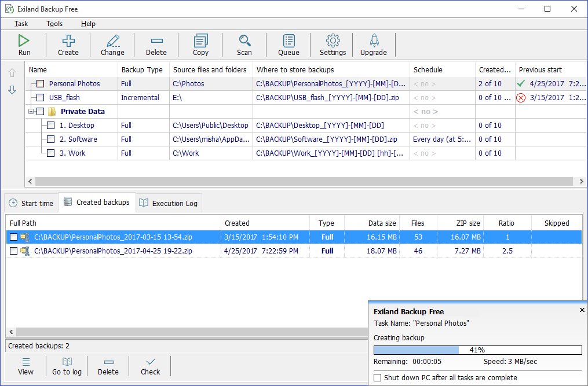Click the Private Data folder icon
Screen dimensions: 588x386
52,112
